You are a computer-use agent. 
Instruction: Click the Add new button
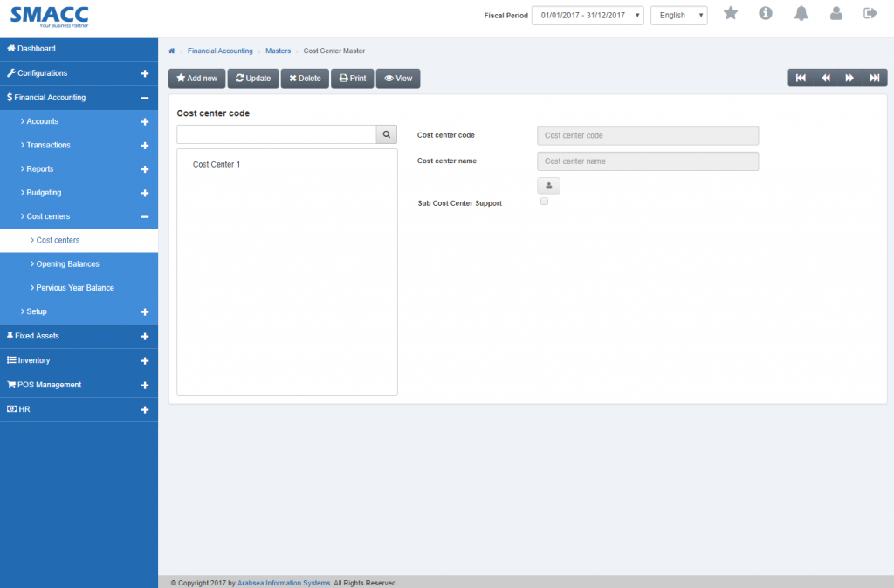pyautogui.click(x=196, y=79)
